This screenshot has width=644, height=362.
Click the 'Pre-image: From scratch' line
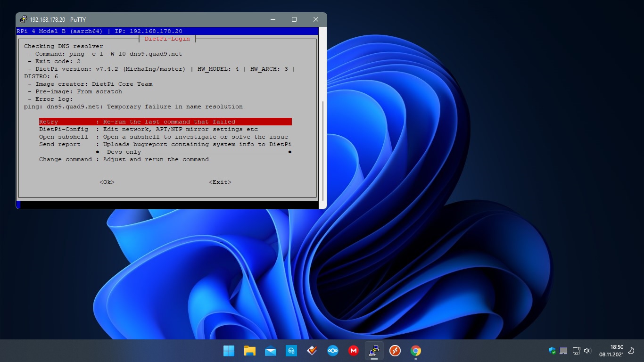(75, 91)
